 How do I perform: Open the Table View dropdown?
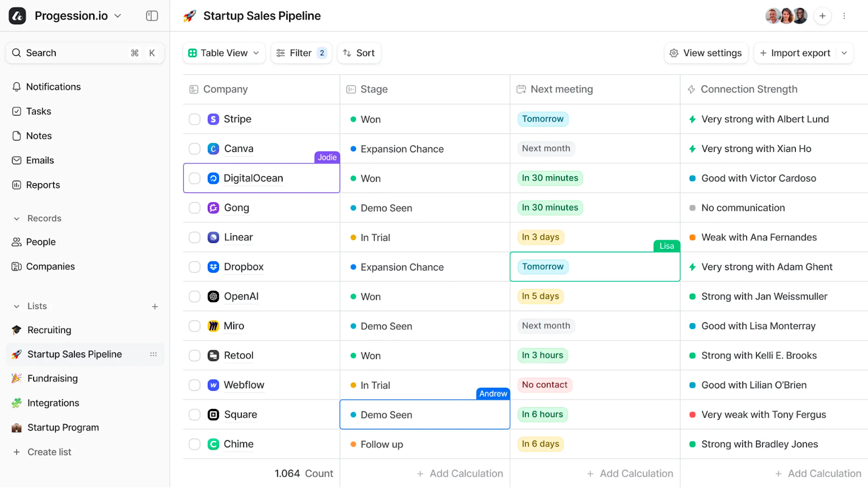point(223,53)
